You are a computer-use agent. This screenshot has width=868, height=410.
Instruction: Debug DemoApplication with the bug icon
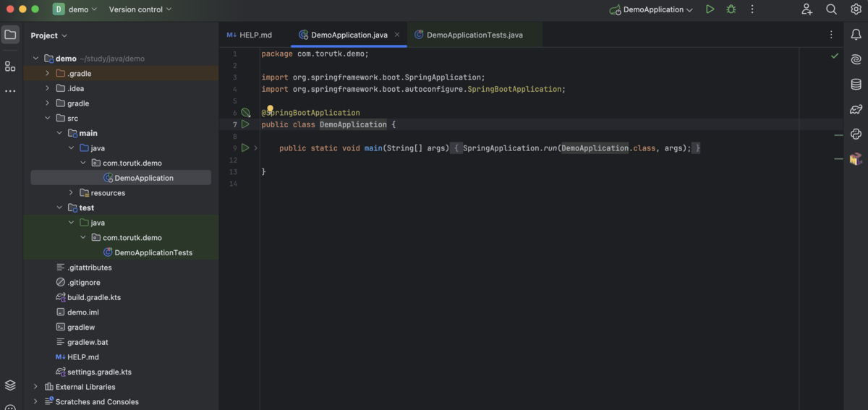click(731, 9)
